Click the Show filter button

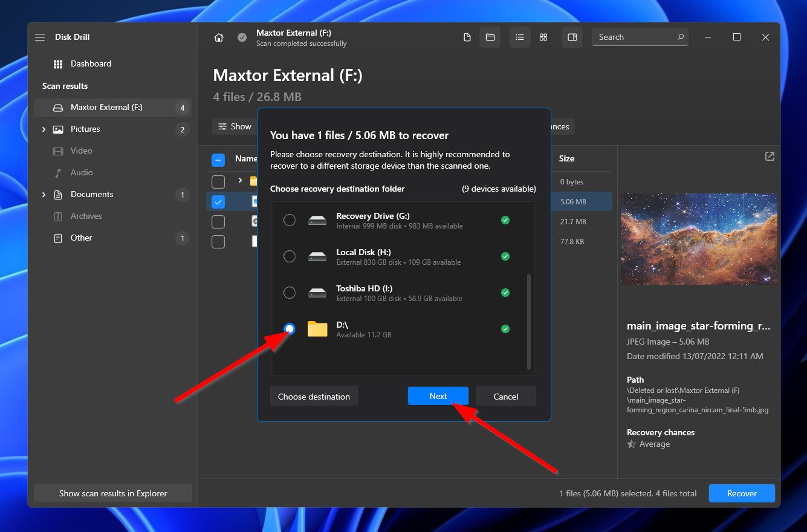[x=234, y=126]
